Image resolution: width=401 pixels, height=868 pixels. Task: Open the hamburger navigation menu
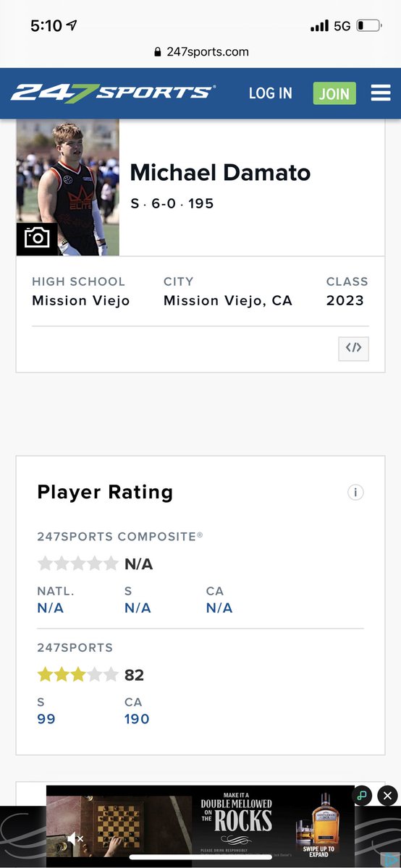point(381,93)
